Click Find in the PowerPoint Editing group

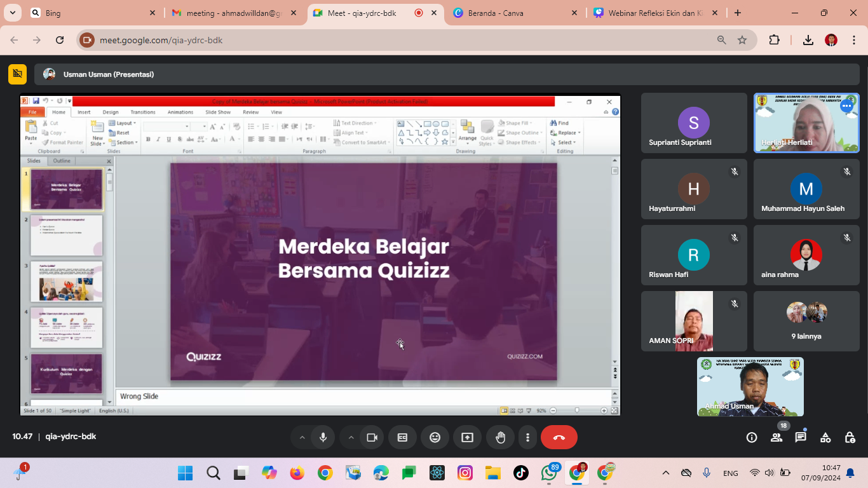[x=559, y=123]
